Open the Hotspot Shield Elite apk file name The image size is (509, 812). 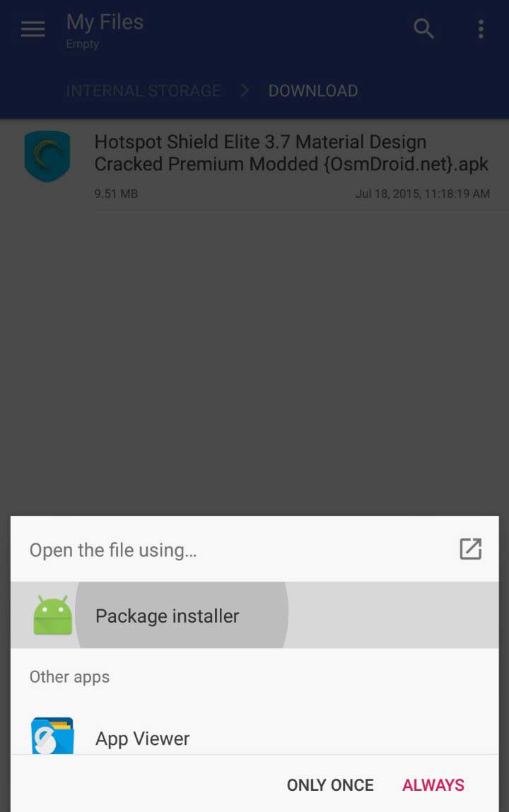coord(291,153)
